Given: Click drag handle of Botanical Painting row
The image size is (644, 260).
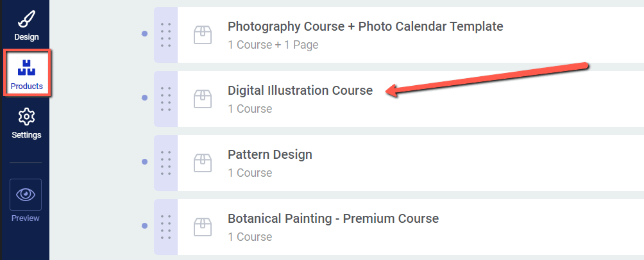Looking at the screenshot, I should coord(166,227).
